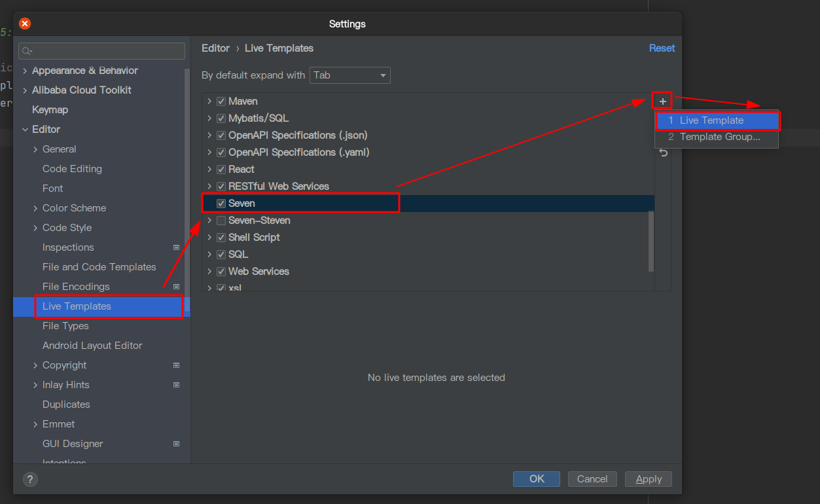Expand the Mybatis/SQL template group

(209, 118)
